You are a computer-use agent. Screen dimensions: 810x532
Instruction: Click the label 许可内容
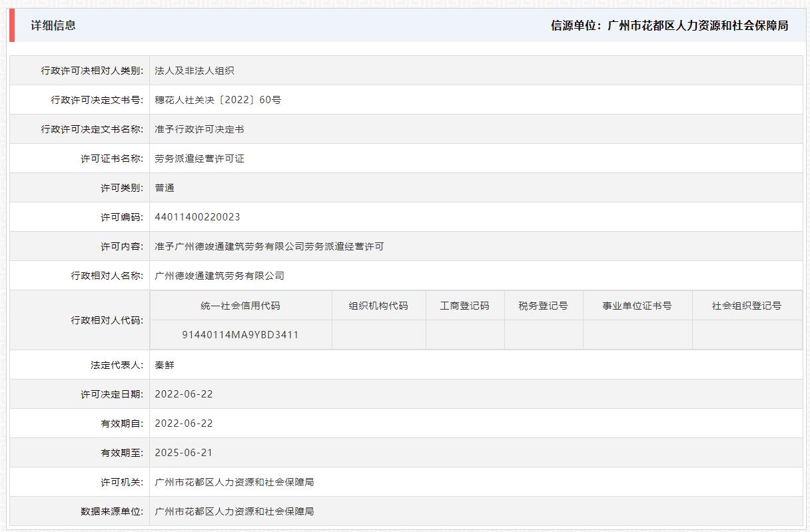pos(122,246)
